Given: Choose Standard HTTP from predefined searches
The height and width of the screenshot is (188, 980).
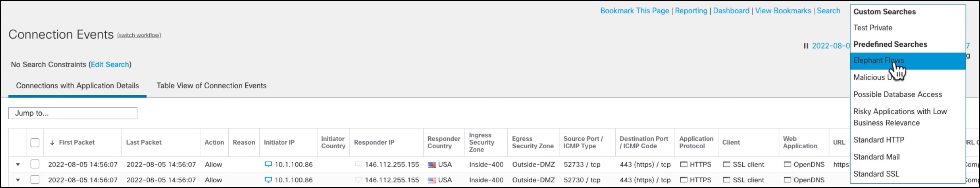Looking at the screenshot, I should pos(879,140).
